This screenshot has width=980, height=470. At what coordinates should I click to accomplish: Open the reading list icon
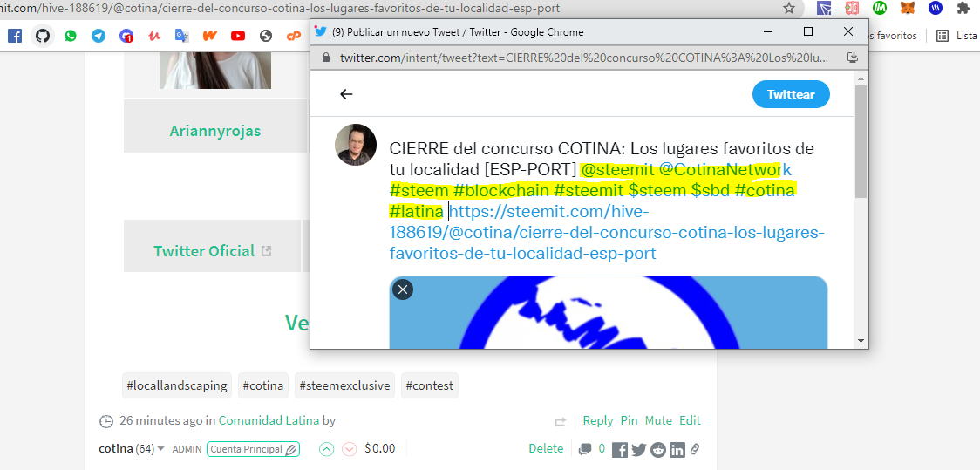point(943,36)
